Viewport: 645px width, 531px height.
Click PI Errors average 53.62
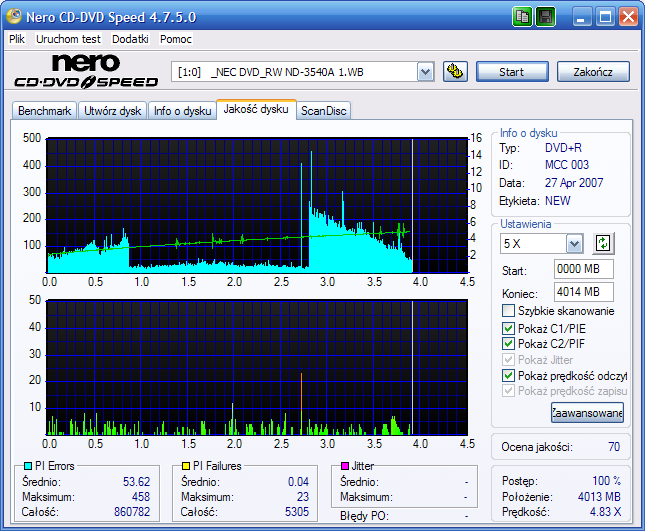click(x=136, y=481)
